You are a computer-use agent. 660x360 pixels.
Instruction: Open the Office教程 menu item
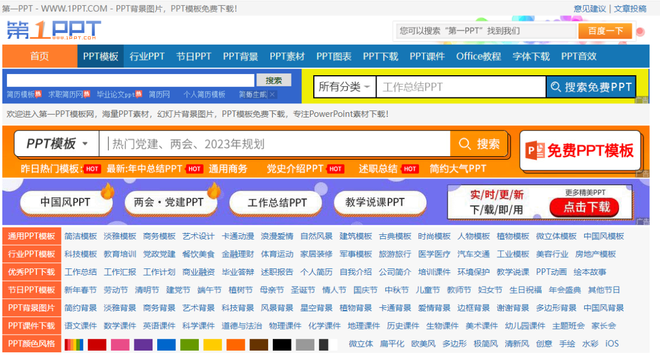(x=478, y=56)
